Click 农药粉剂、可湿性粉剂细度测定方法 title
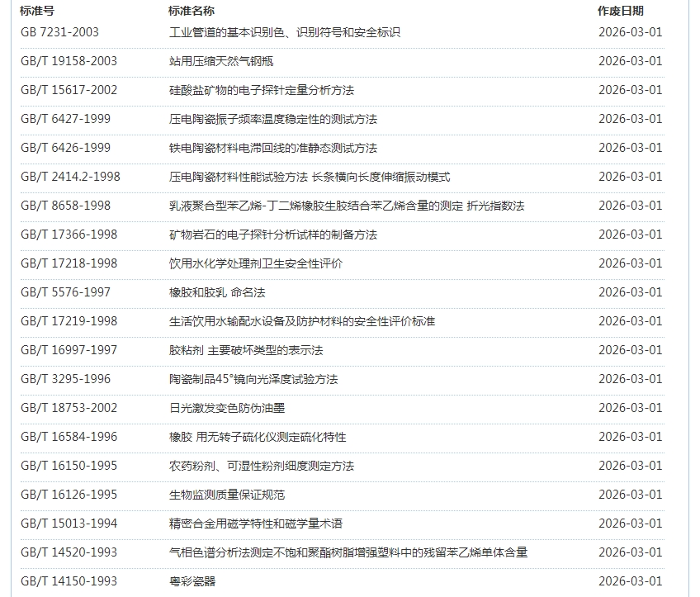The image size is (700, 597). (x=261, y=466)
